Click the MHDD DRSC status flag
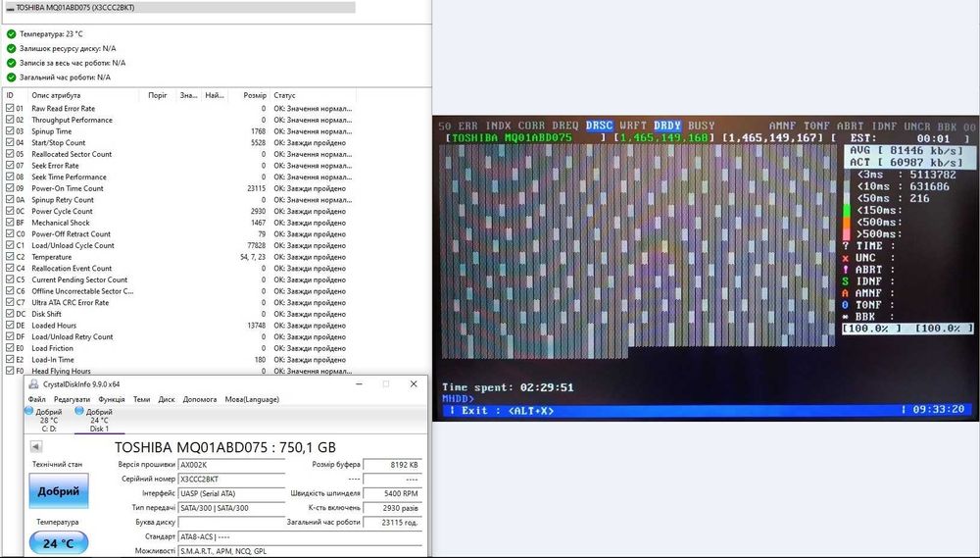Viewport: 980px width, 558px height. pyautogui.click(x=599, y=126)
